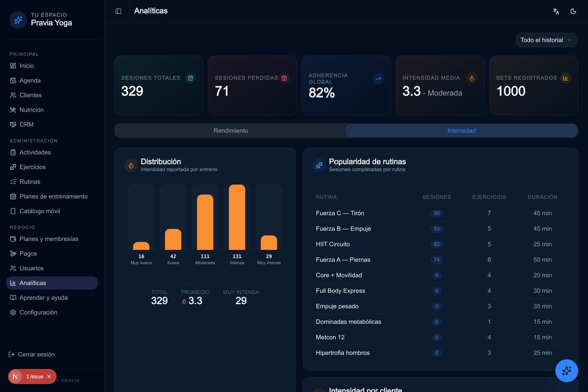588x392 pixels.
Task: Select the Intensidad tab
Action: click(461, 131)
